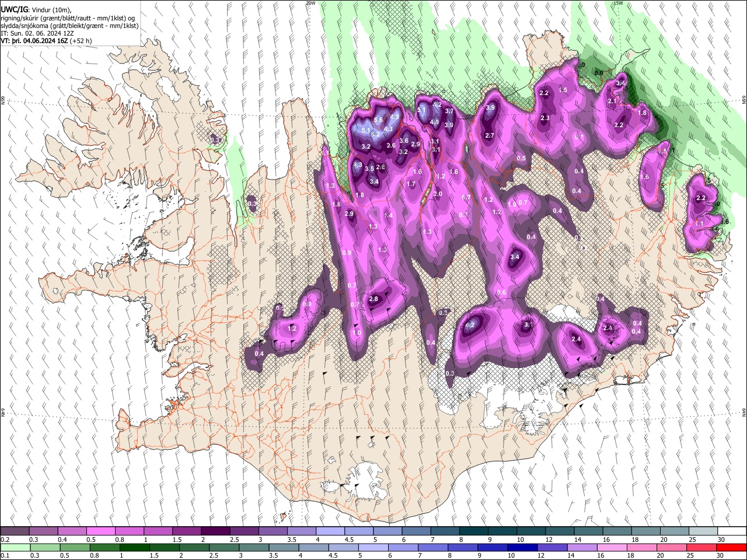Select the snow legend swatch labeled 20
747x560 pixels.
[x=673, y=531]
